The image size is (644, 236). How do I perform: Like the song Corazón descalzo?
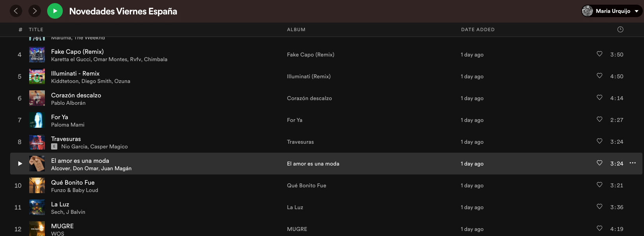pos(600,98)
